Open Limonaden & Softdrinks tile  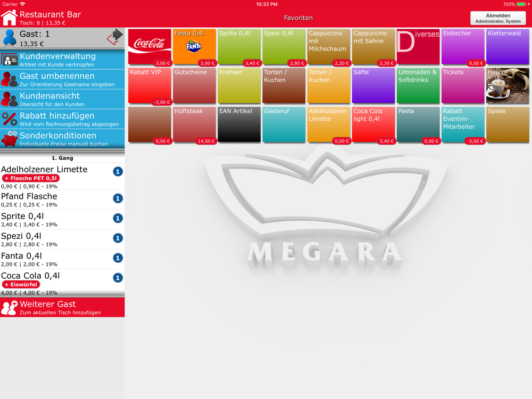[418, 86]
